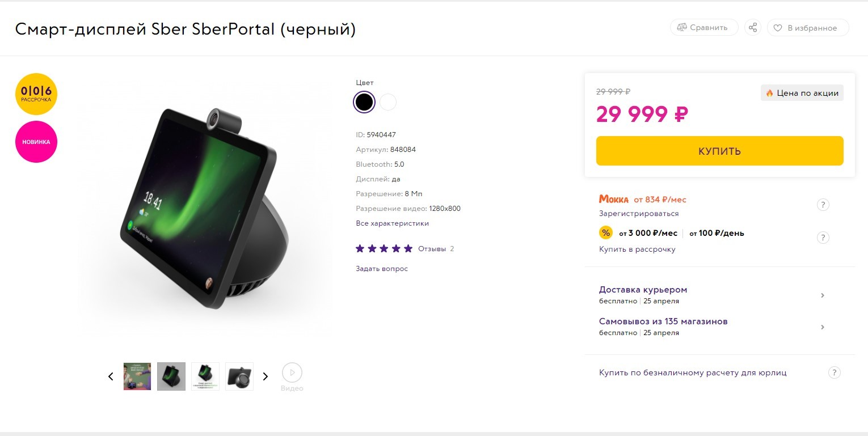Viewport: 868px width, 436px height.
Task: Click the yellow percent installment icon
Action: pos(606,233)
